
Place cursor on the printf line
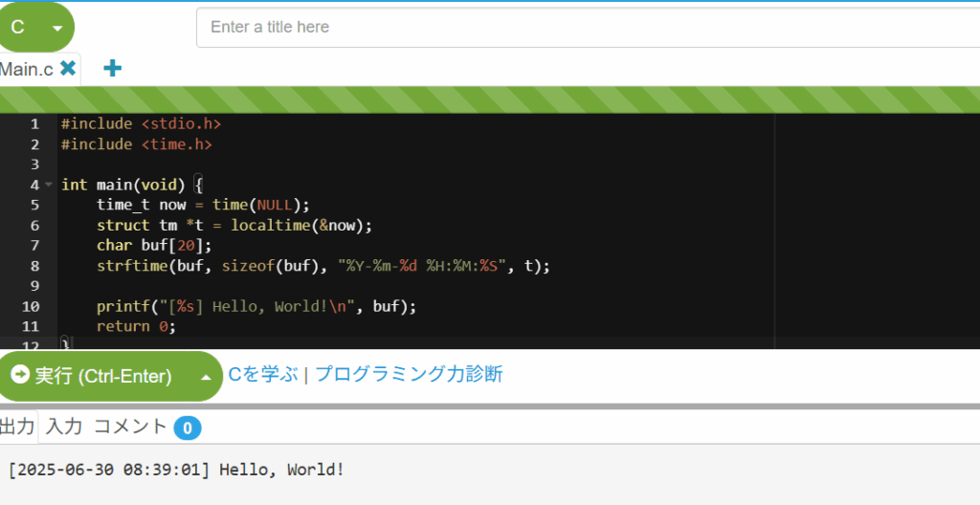tap(256, 306)
